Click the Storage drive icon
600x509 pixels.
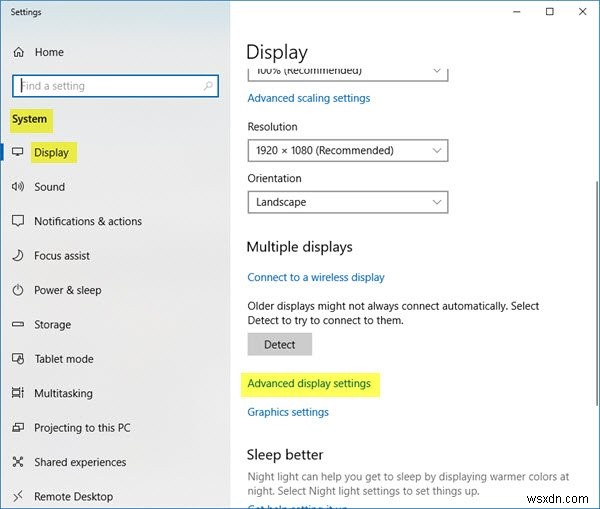point(18,325)
